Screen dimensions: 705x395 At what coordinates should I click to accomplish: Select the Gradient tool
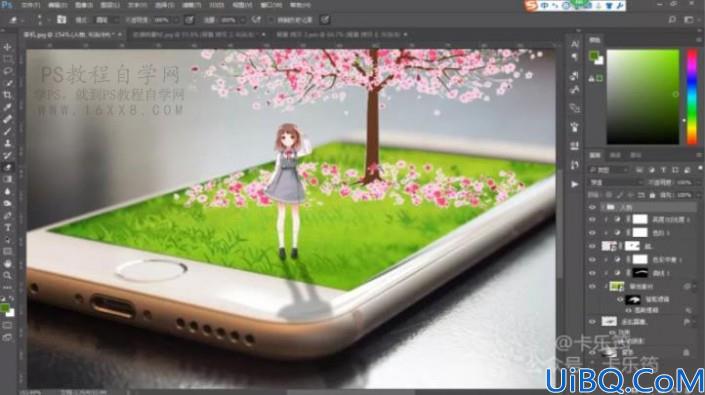[8, 179]
